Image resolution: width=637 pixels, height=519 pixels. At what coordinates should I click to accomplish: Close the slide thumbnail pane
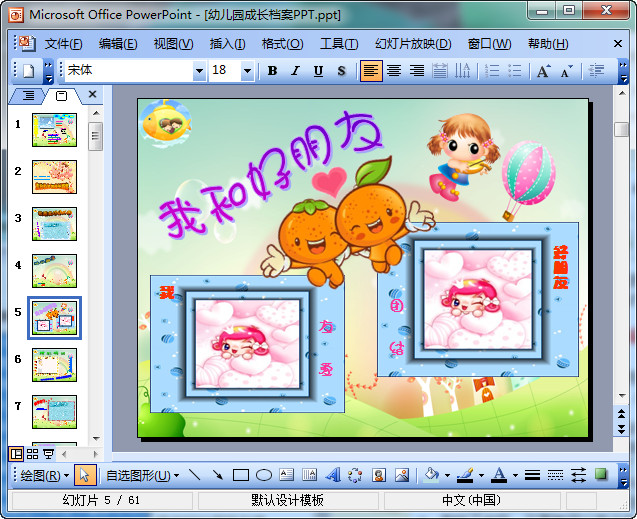pos(92,95)
